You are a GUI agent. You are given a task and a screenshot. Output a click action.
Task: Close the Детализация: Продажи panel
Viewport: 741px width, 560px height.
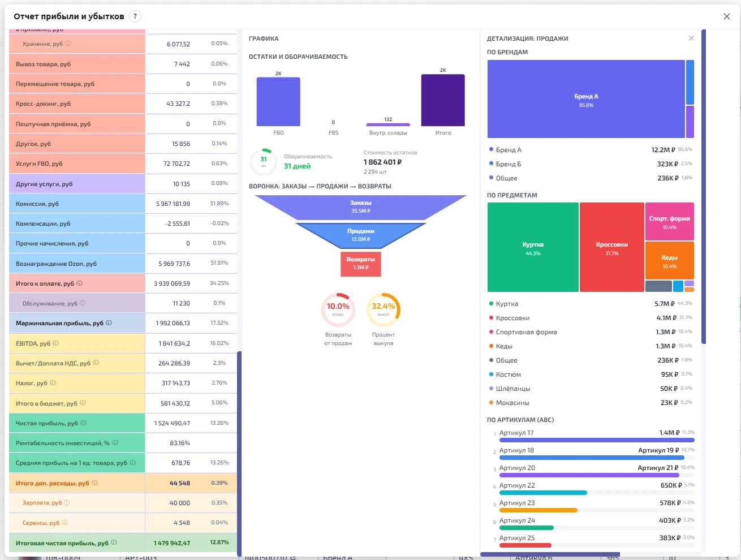coord(691,38)
